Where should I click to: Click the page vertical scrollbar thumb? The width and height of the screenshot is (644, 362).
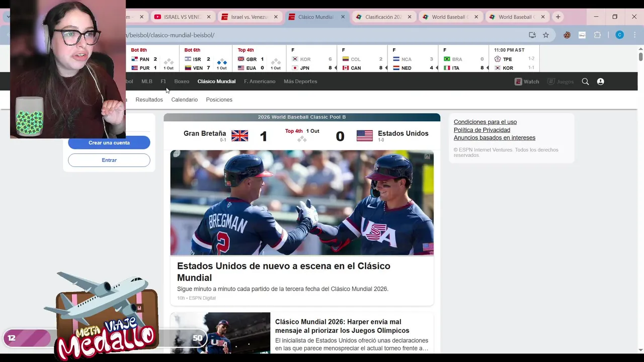pyautogui.click(x=640, y=57)
